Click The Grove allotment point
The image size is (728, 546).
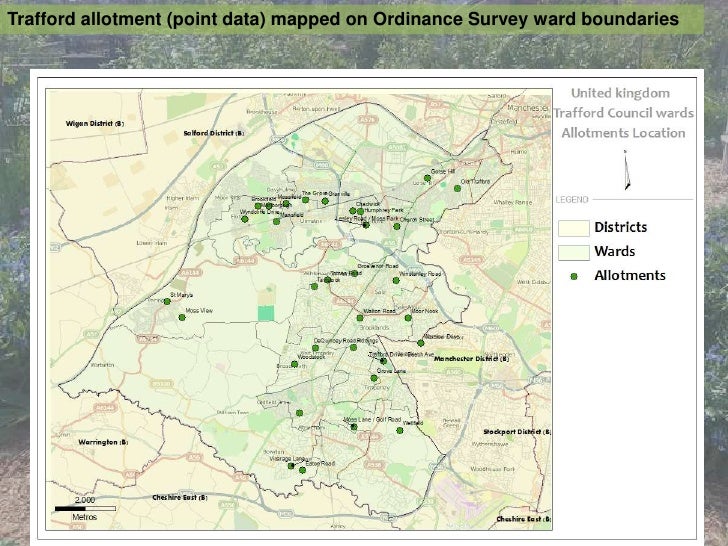click(x=306, y=200)
